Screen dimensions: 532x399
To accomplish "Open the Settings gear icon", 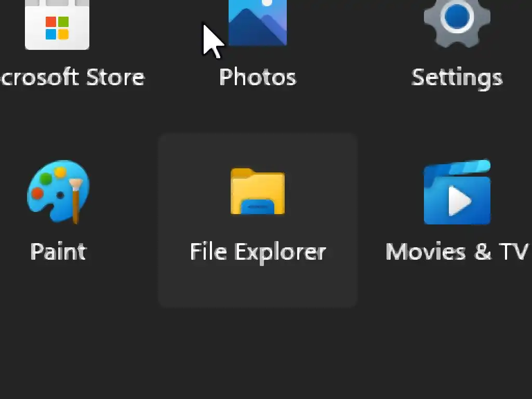I will coord(457,23).
